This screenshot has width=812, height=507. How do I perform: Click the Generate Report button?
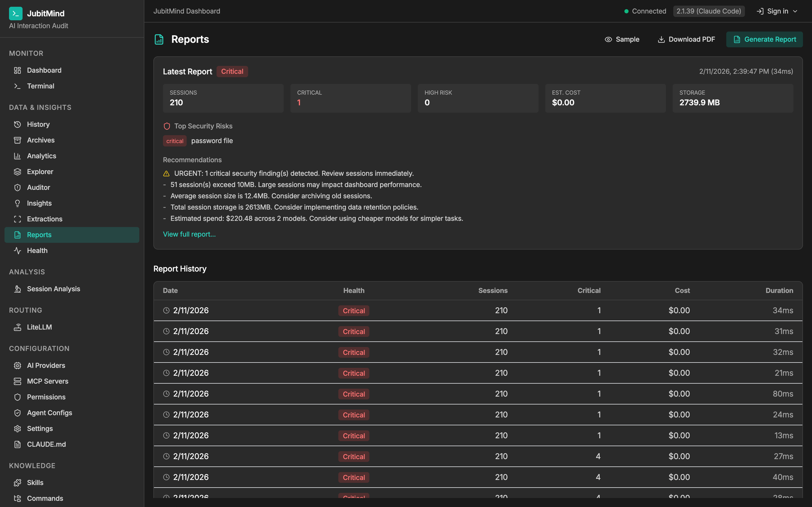click(x=764, y=39)
